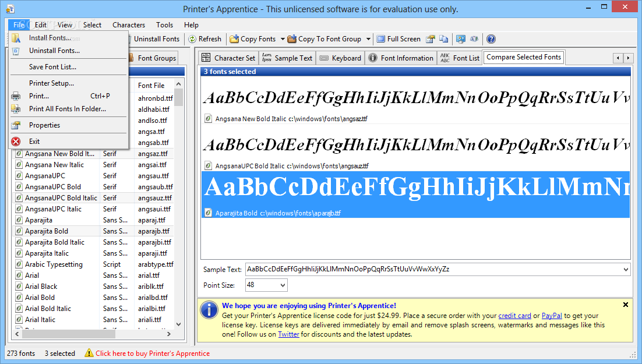Click horizontal scrollbar right arrow in list

pos(169,334)
